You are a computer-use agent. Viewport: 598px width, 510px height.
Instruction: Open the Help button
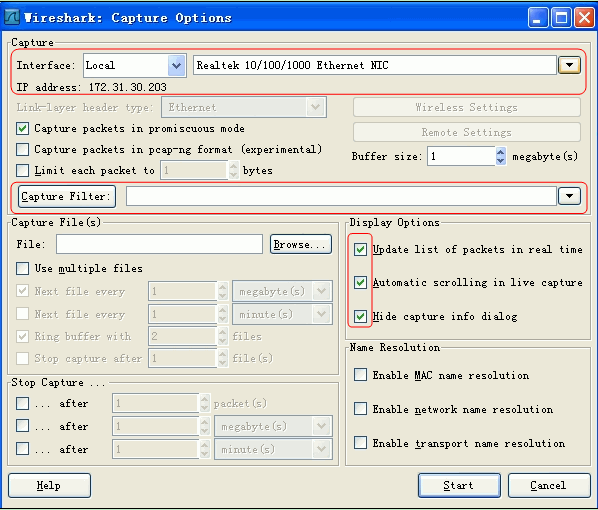[49, 485]
